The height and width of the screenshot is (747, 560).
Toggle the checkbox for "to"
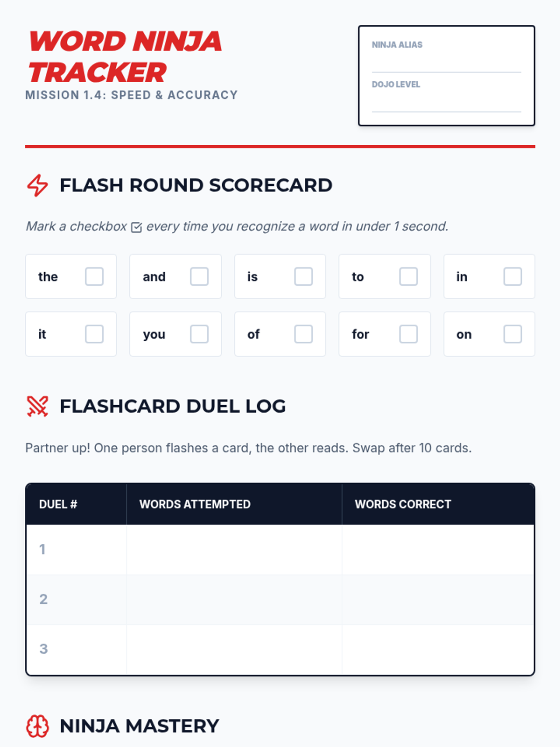click(x=408, y=276)
